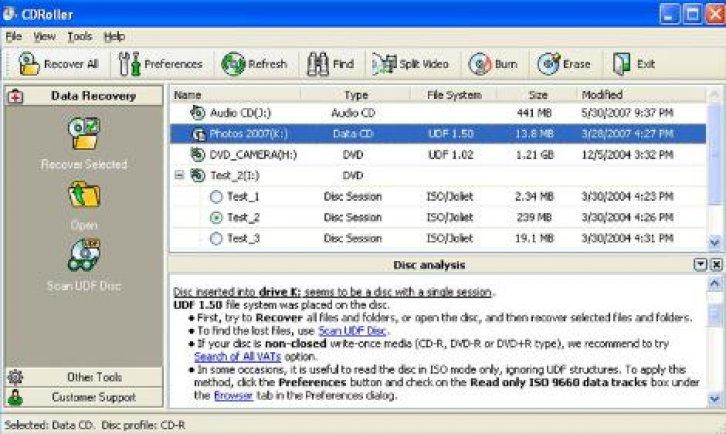The height and width of the screenshot is (434, 726).
Task: Collapse the Test_2(I:) tree node
Action: (x=180, y=175)
